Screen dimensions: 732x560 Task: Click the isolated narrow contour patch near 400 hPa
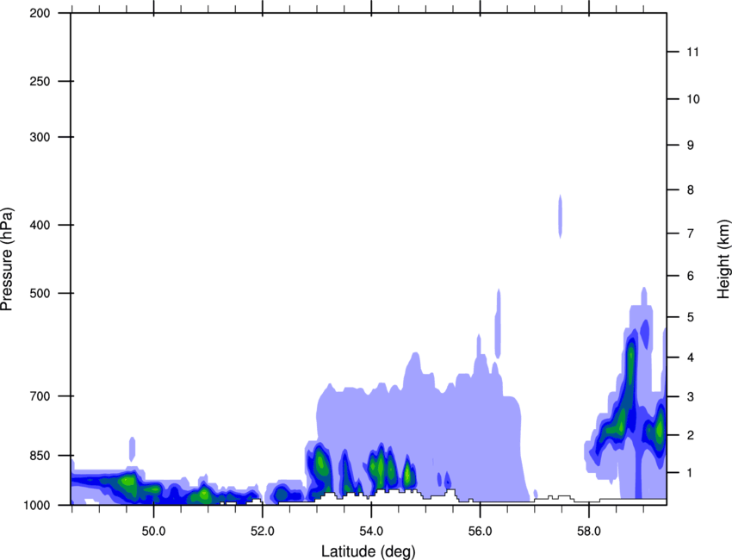561,216
